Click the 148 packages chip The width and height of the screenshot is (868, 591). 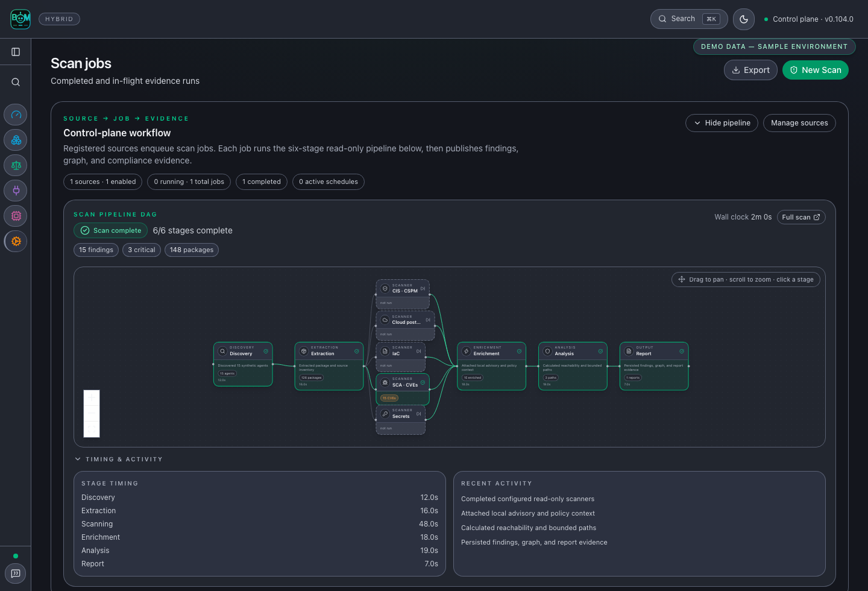[x=192, y=250]
